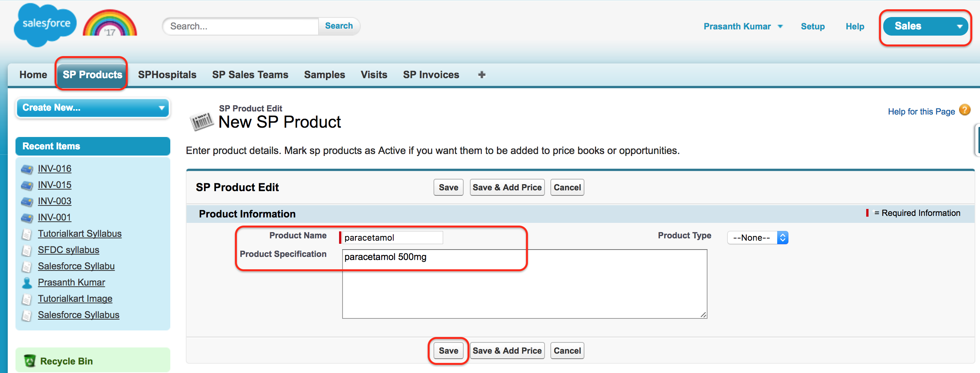The width and height of the screenshot is (980, 373).
Task: Click the Product Specification text area
Action: 524,284
